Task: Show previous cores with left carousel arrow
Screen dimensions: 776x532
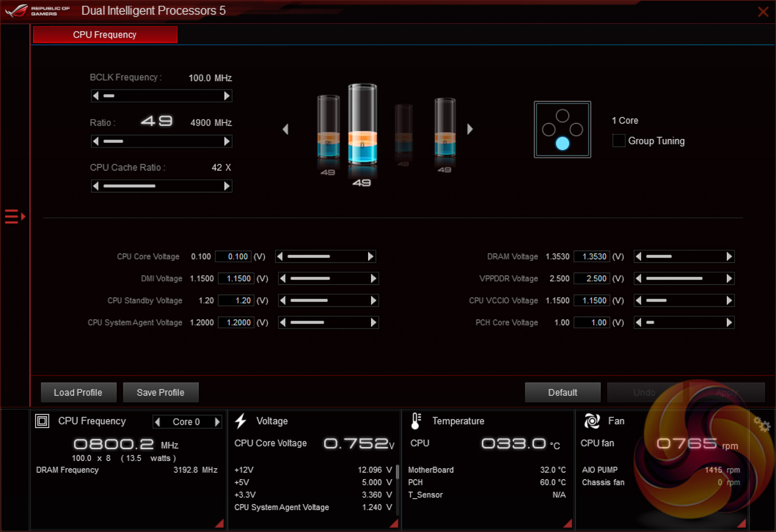Action: [286, 129]
